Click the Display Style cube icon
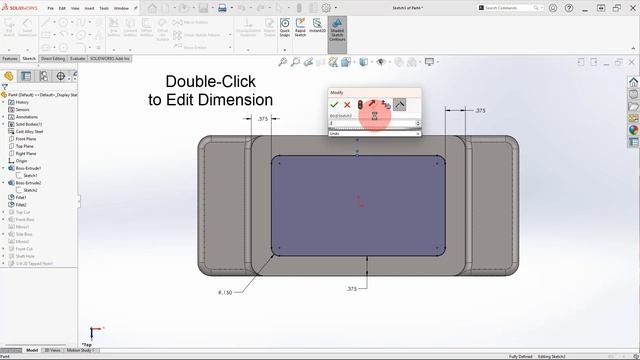The width and height of the screenshot is (640, 360). [x=363, y=62]
